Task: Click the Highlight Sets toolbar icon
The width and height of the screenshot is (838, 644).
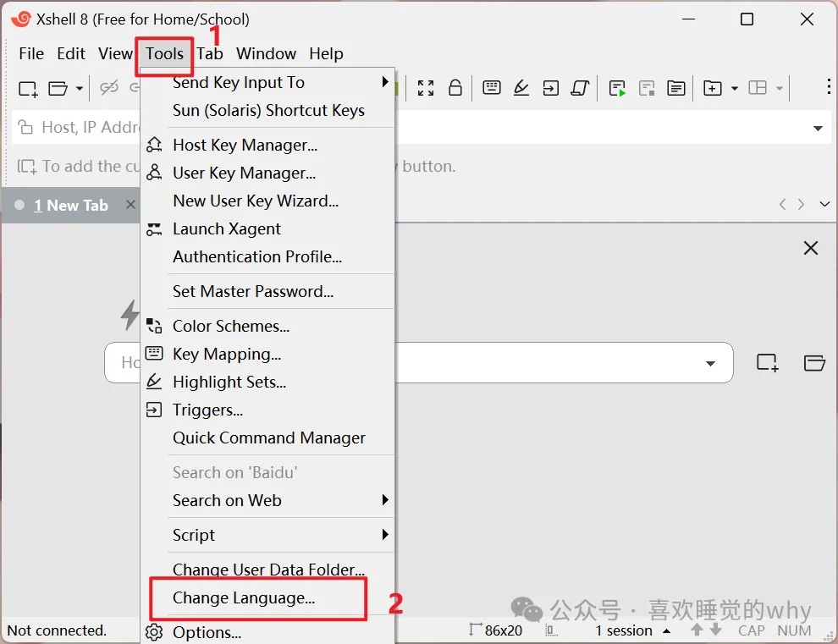Action: coord(521,88)
